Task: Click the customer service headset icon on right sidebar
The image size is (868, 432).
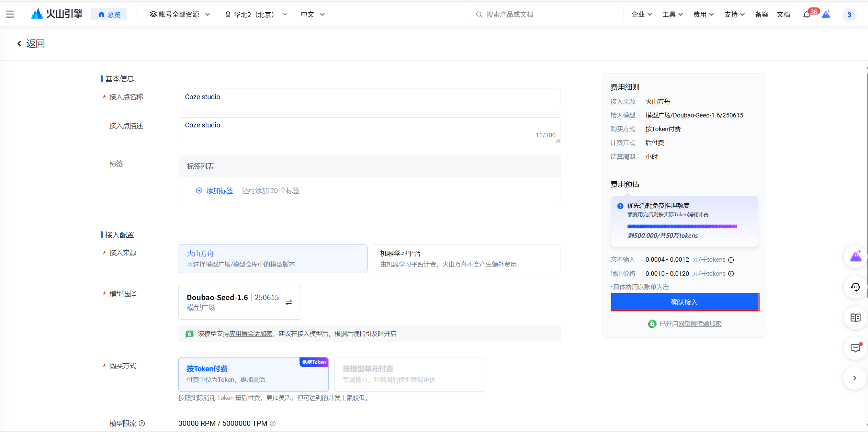Action: click(x=856, y=287)
